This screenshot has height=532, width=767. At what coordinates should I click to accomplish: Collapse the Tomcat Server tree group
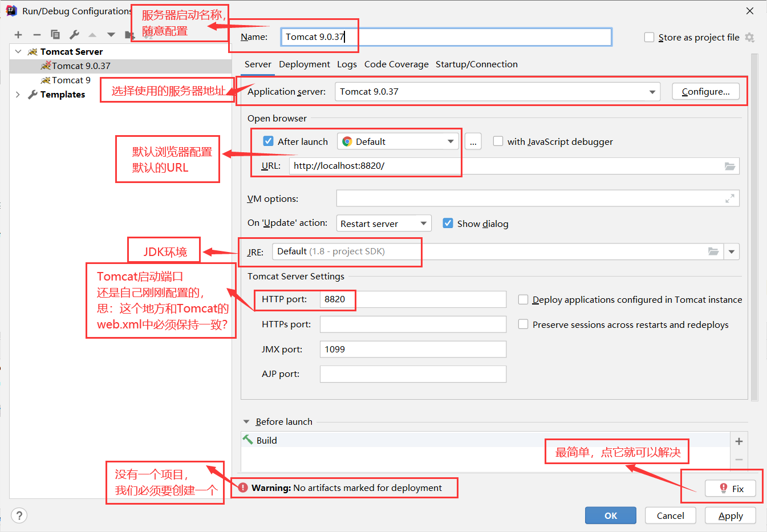(18, 52)
